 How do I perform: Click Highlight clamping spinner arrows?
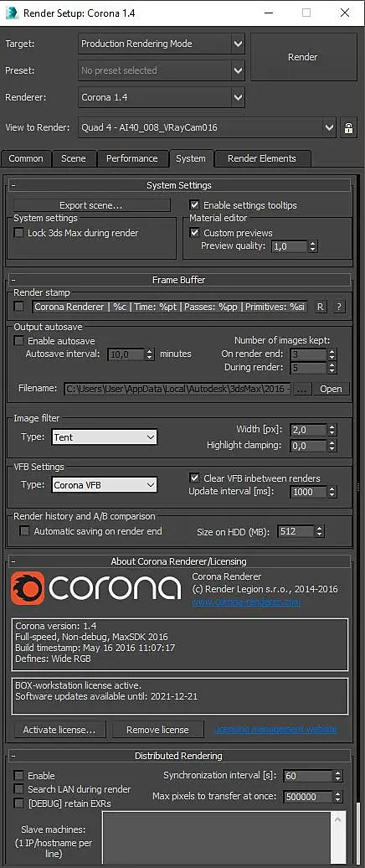tap(332, 446)
